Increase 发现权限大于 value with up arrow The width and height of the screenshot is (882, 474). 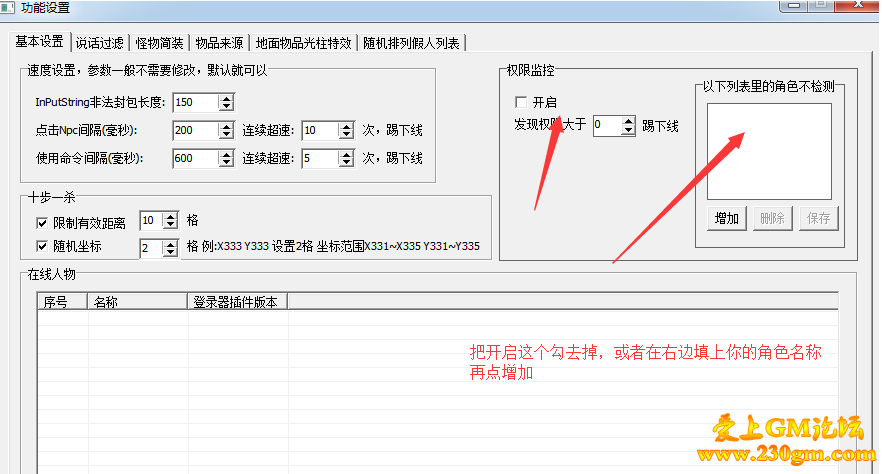pyautogui.click(x=628, y=121)
